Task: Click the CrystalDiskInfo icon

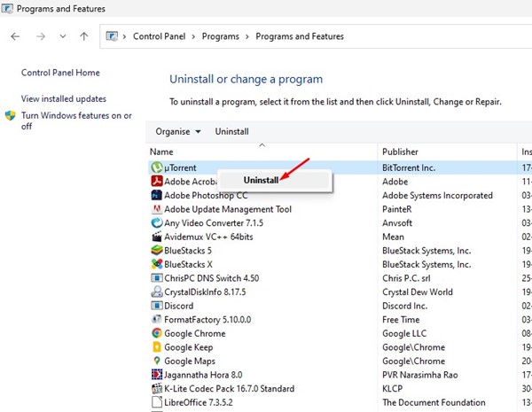Action: point(157,292)
